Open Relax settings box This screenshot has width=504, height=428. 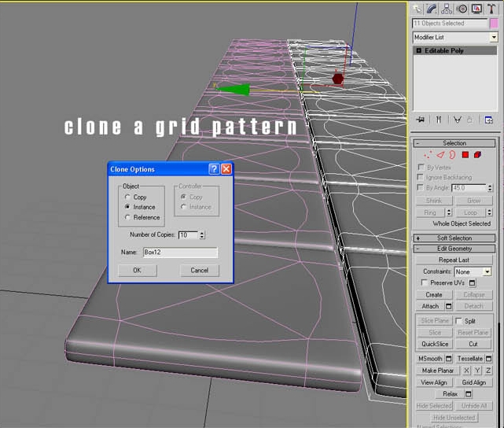click(x=469, y=394)
